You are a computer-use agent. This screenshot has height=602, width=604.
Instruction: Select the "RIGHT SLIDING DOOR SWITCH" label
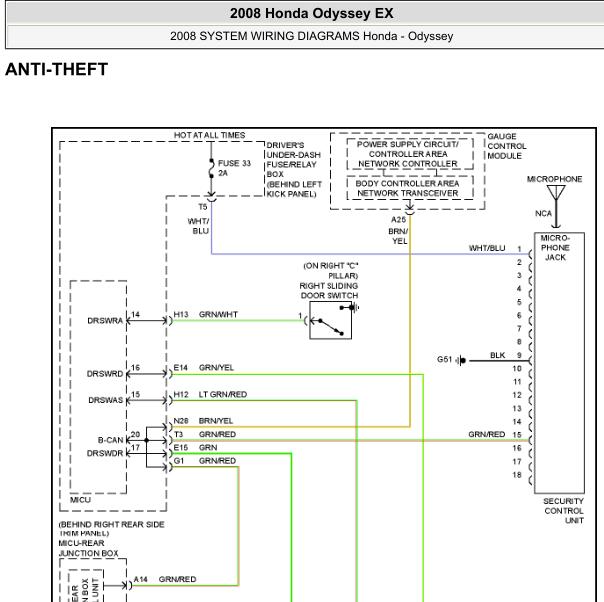click(x=329, y=291)
